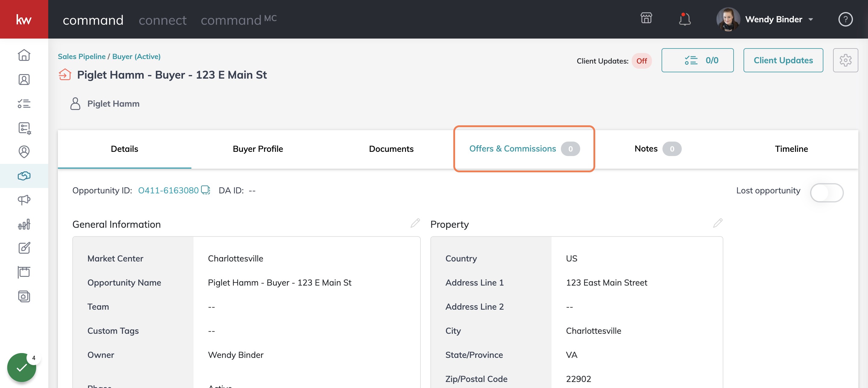Switch to the Details tab

pos(124,149)
